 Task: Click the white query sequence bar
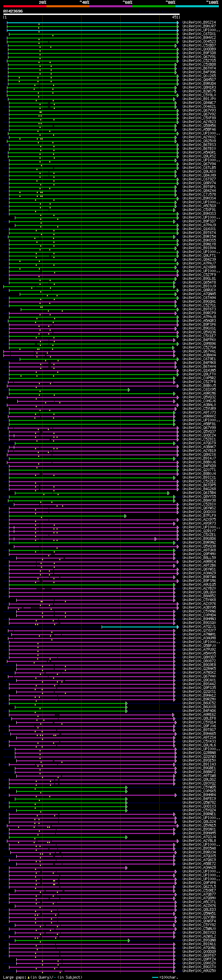[92, 15]
